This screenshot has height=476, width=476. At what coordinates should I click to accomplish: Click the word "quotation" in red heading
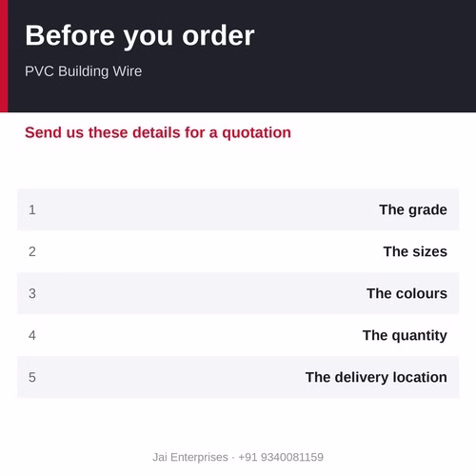[x=256, y=133]
